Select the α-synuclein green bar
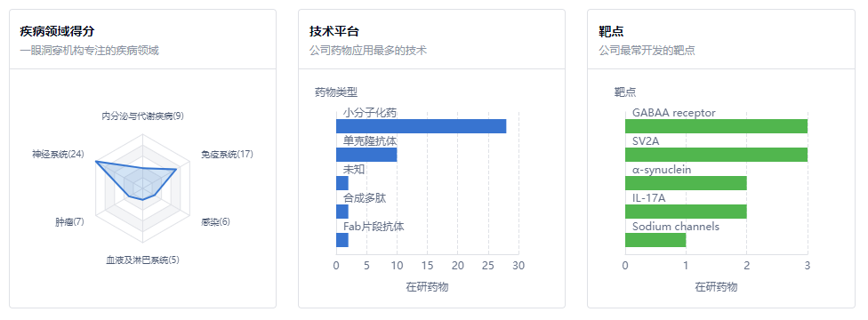 [x=686, y=183]
